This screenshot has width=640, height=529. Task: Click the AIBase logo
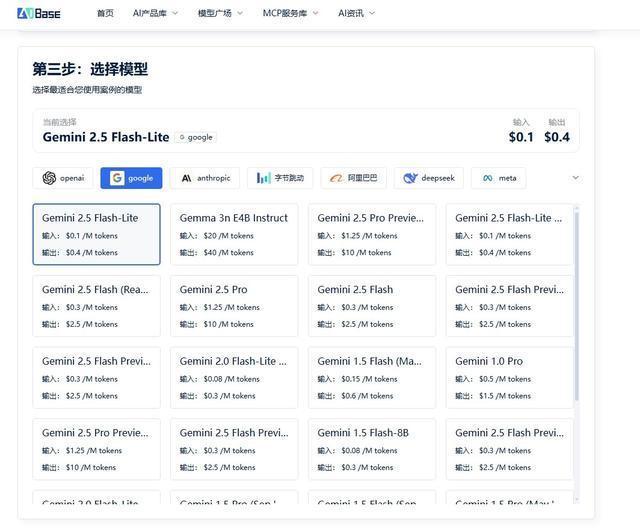(x=39, y=13)
